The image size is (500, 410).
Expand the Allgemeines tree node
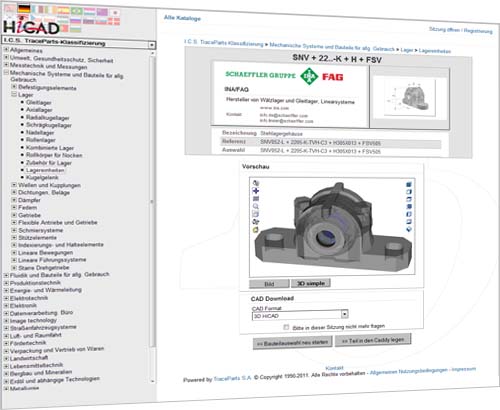(6, 49)
